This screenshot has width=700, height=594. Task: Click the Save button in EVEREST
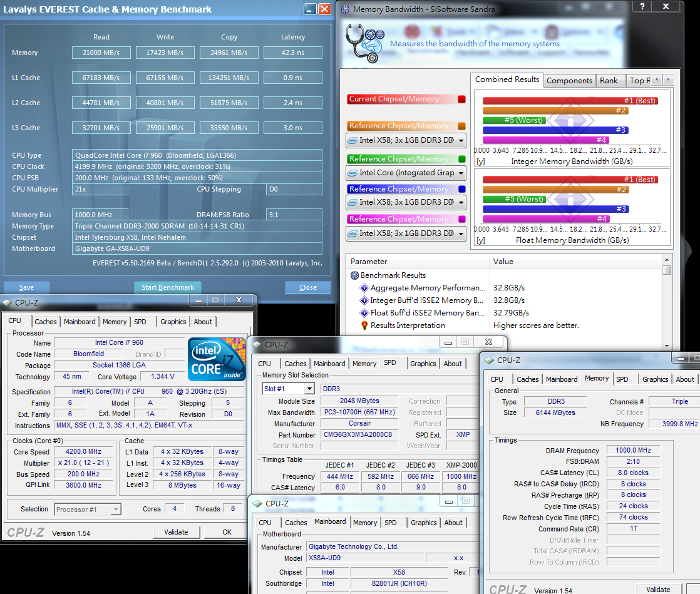point(26,287)
